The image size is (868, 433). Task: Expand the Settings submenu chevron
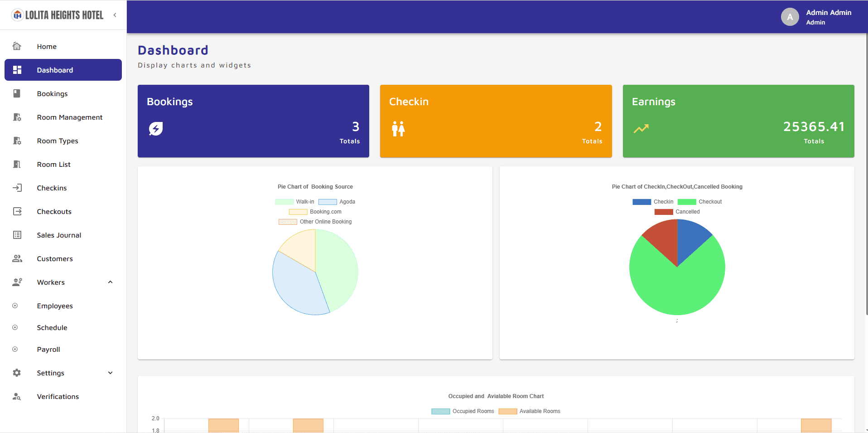click(110, 373)
